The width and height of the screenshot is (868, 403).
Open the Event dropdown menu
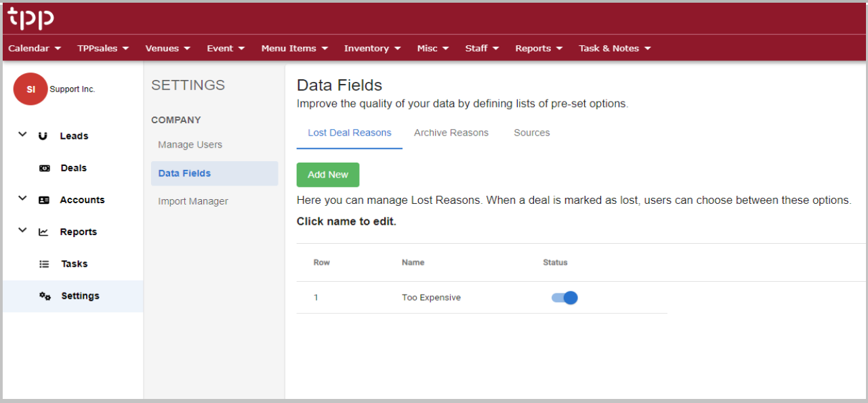(226, 48)
